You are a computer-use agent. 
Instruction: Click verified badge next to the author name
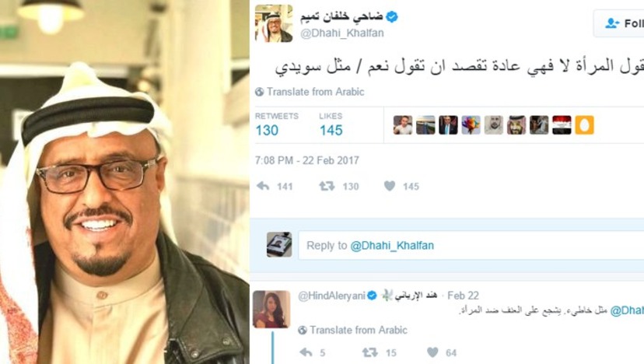point(392,17)
